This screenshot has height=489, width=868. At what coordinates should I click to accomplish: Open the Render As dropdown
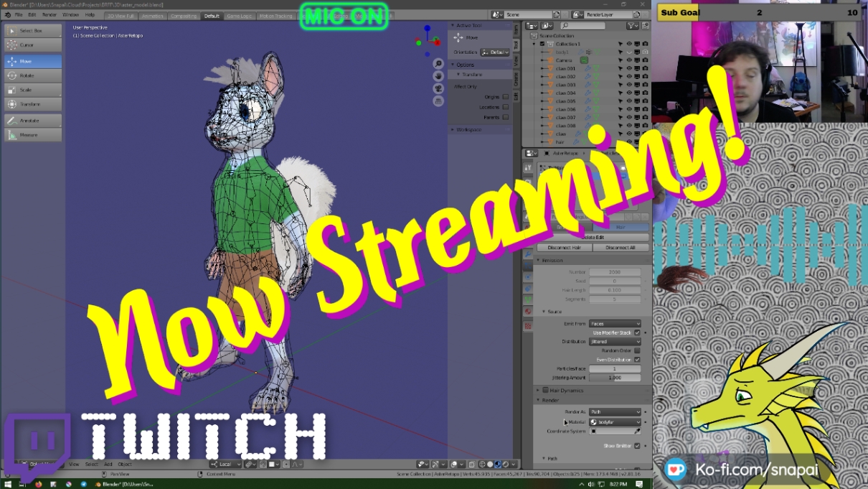click(615, 412)
